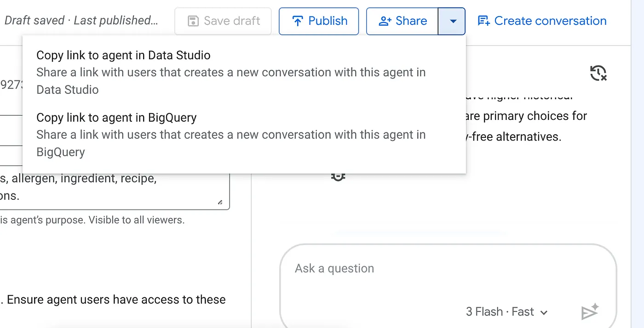
Task: Publish the agent
Action: (x=319, y=21)
